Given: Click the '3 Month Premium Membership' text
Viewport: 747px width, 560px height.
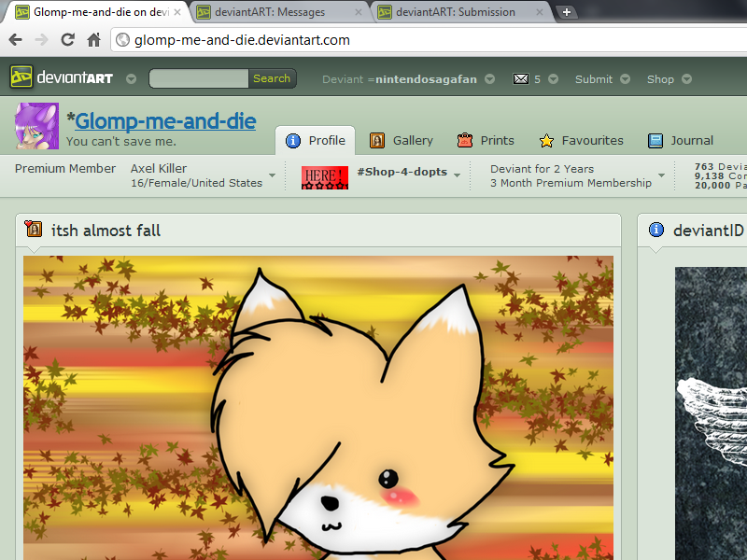Looking at the screenshot, I should pyautogui.click(x=571, y=183).
